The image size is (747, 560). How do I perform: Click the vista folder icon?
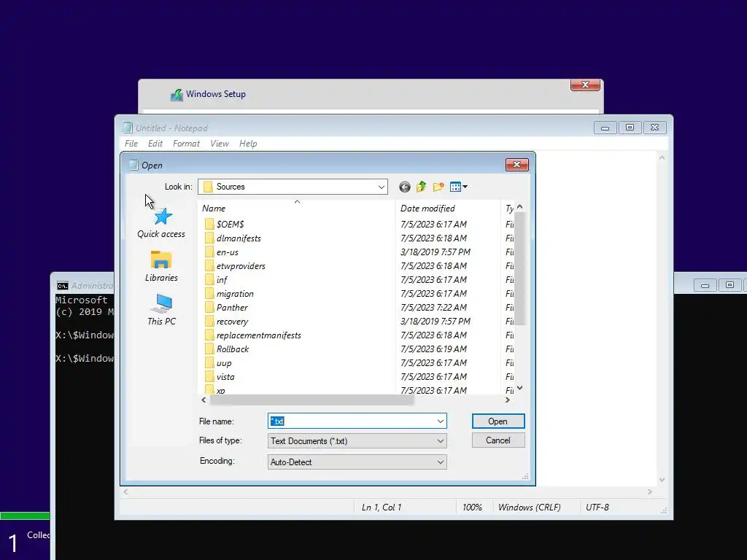pos(209,376)
